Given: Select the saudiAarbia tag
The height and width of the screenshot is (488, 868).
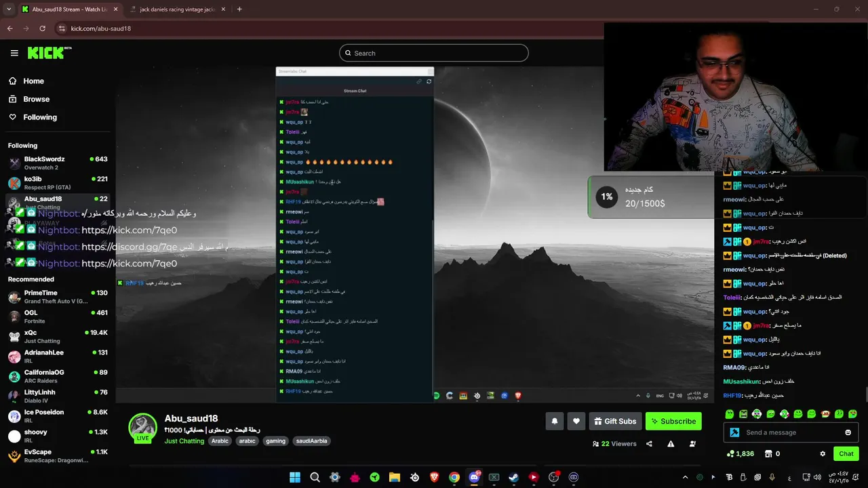Looking at the screenshot, I should click(311, 441).
